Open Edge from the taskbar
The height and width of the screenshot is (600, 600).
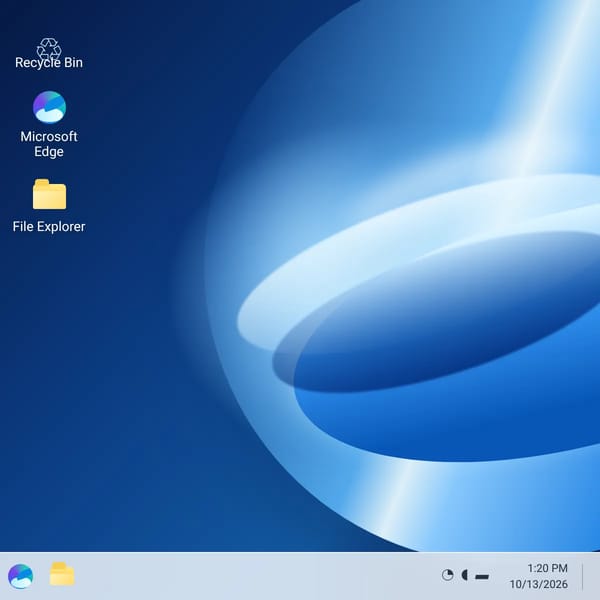click(x=21, y=576)
